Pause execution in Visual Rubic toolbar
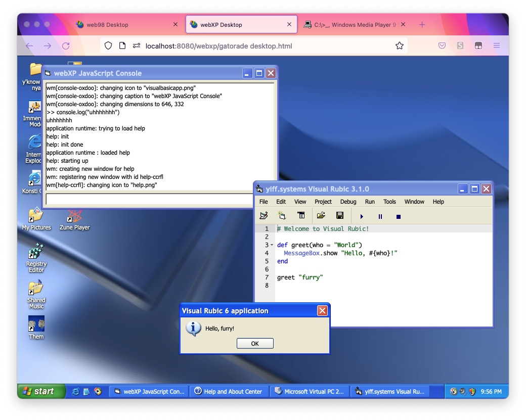The height and width of the screenshot is (420, 526). [x=380, y=216]
